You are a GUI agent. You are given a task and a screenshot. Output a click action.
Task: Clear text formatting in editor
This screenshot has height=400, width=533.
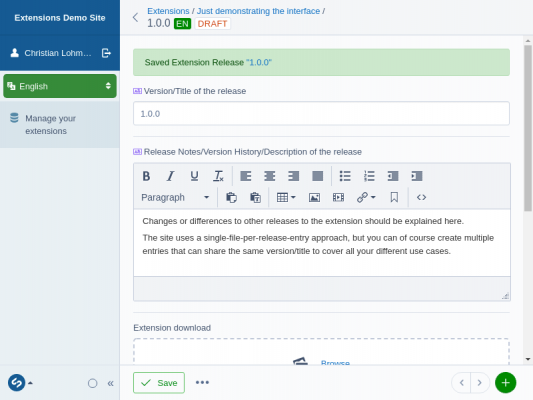click(218, 176)
